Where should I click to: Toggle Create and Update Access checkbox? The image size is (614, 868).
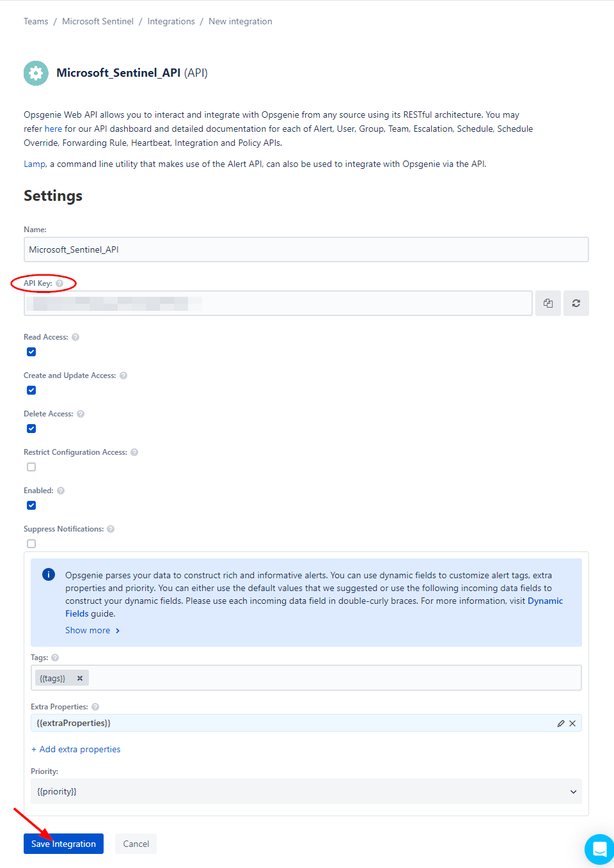click(x=31, y=390)
